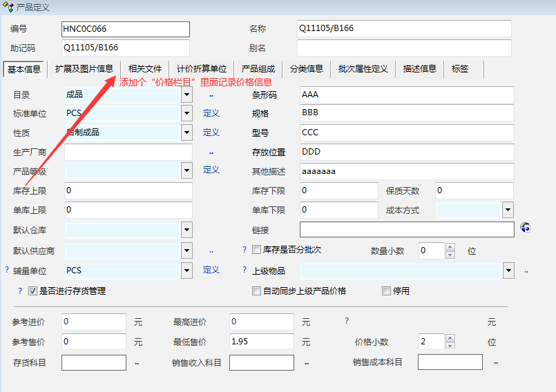Click the question mark help icon beside 辅量单位
556x392 pixels.
pos(7,271)
